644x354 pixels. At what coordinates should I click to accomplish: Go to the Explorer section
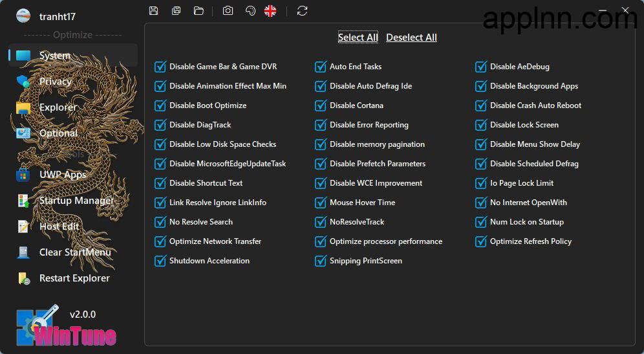tap(73, 107)
